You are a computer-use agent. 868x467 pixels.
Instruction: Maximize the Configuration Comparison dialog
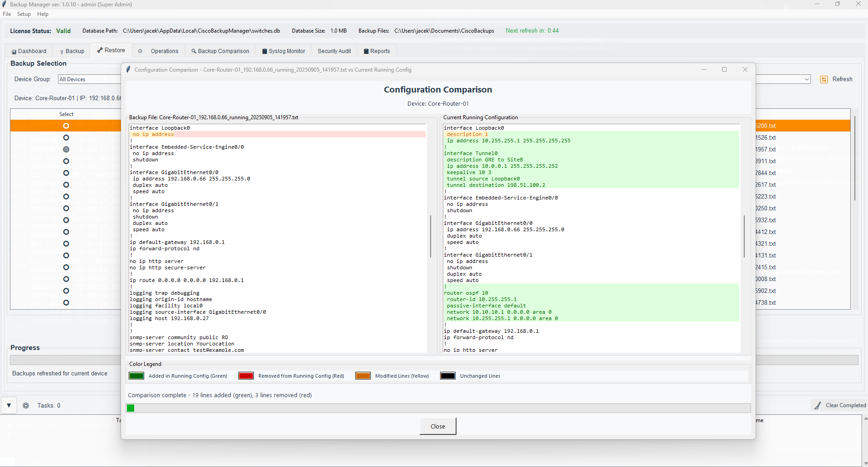pyautogui.click(x=724, y=69)
